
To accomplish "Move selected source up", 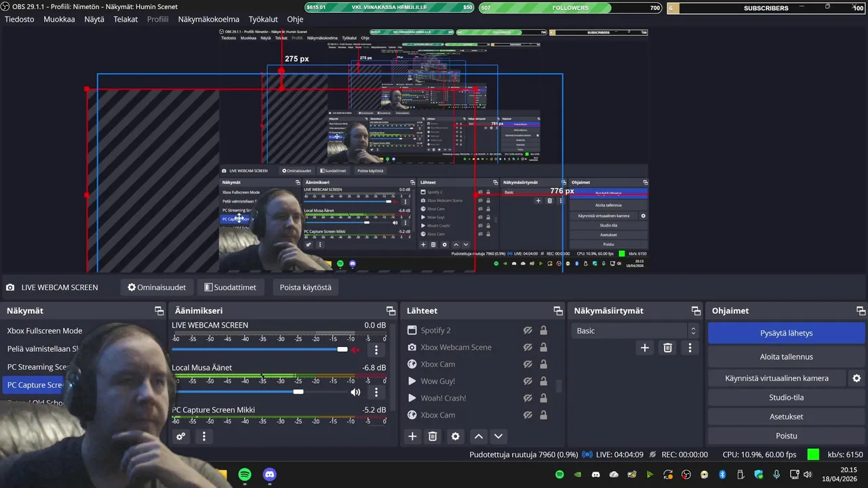I will (479, 436).
